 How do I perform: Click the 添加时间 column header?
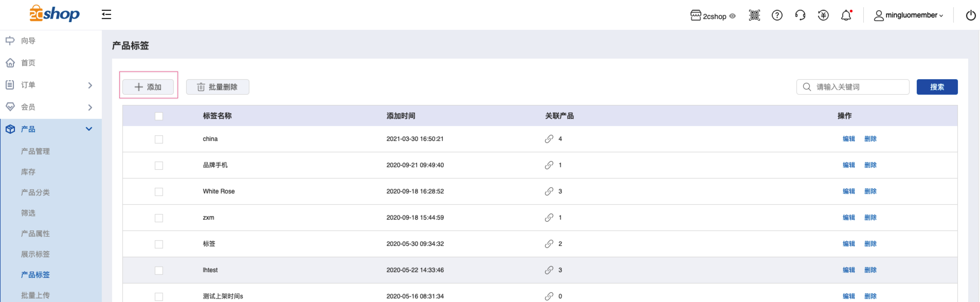(401, 116)
